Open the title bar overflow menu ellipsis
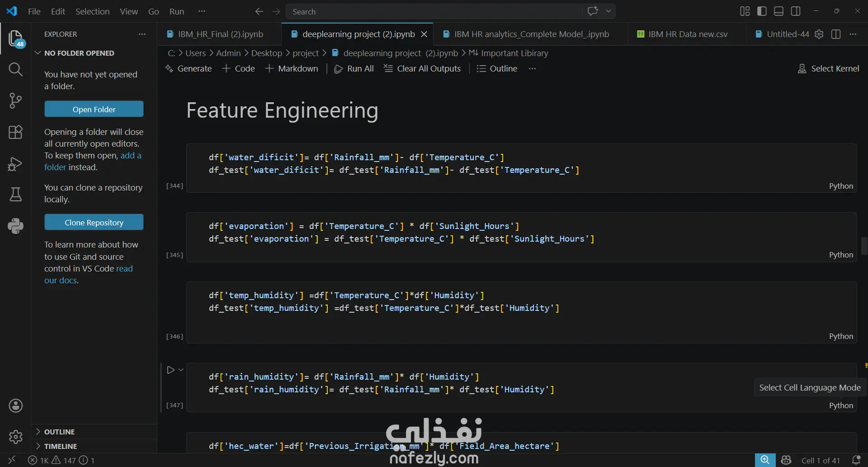The height and width of the screenshot is (467, 868). click(x=202, y=11)
